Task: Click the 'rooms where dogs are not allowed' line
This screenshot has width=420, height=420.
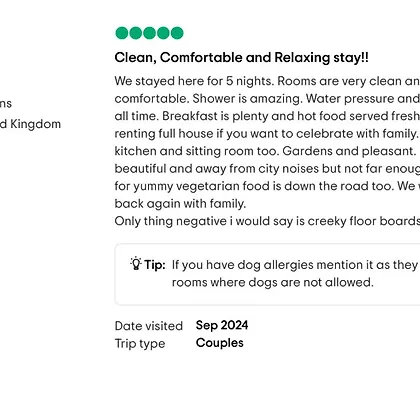Action: coord(272,282)
